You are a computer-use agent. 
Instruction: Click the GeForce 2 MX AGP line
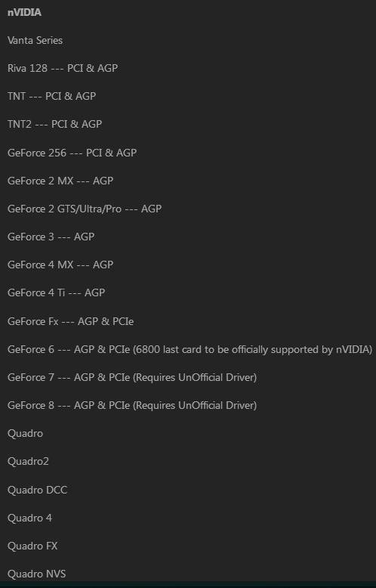[60, 181]
